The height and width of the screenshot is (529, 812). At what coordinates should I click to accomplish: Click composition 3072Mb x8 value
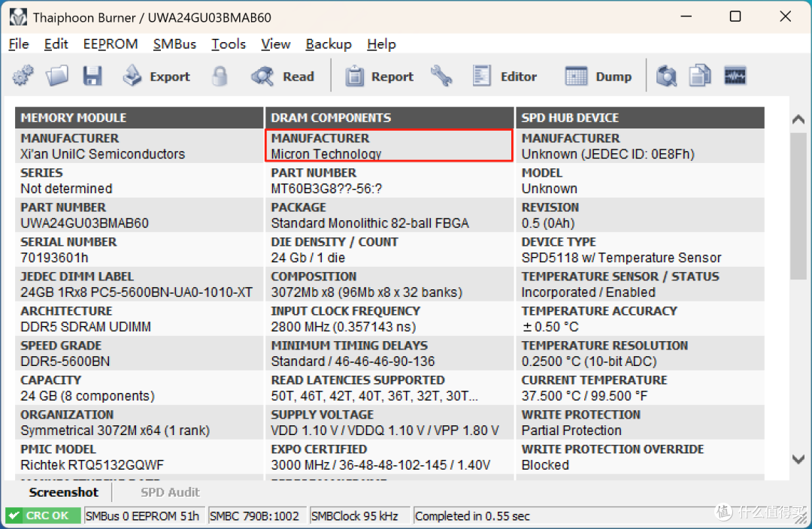367,292
